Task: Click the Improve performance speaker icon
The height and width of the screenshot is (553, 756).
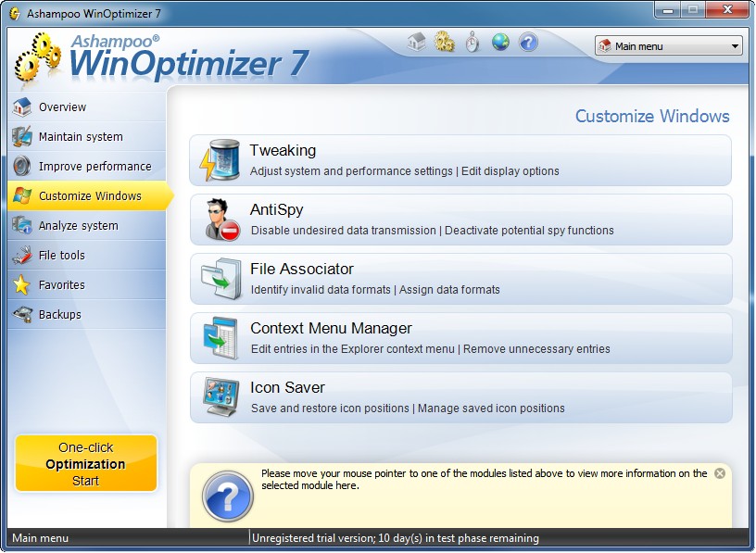Action: click(x=22, y=166)
